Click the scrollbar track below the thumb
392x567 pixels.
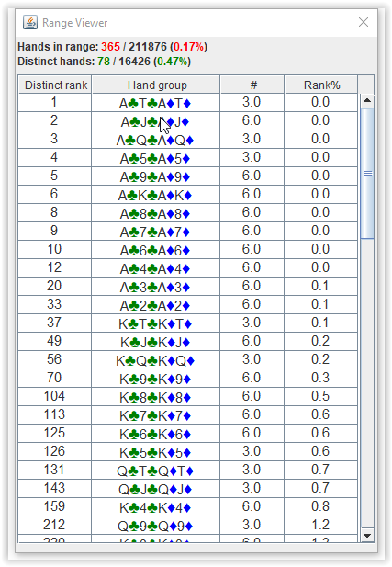tap(367, 383)
